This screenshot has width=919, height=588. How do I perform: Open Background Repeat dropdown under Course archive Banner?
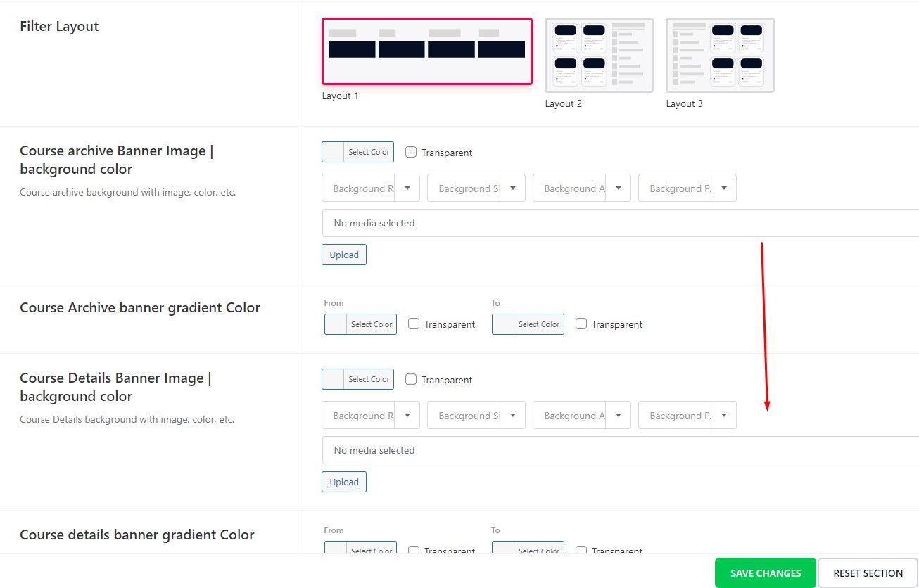pyautogui.click(x=371, y=188)
